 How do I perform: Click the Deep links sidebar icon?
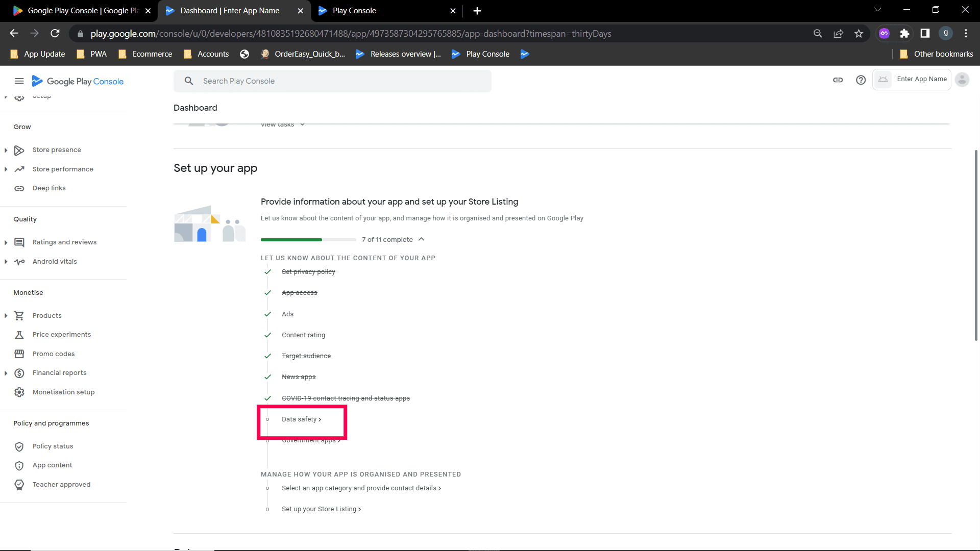point(19,188)
